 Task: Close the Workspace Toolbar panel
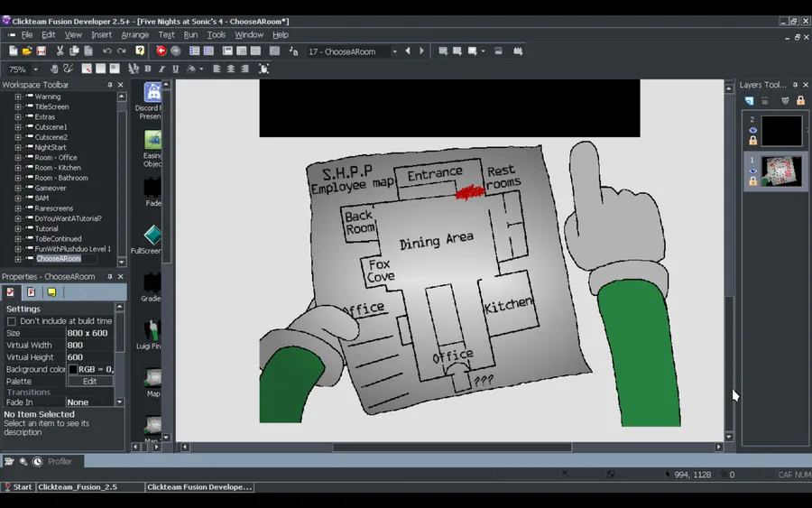[121, 85]
